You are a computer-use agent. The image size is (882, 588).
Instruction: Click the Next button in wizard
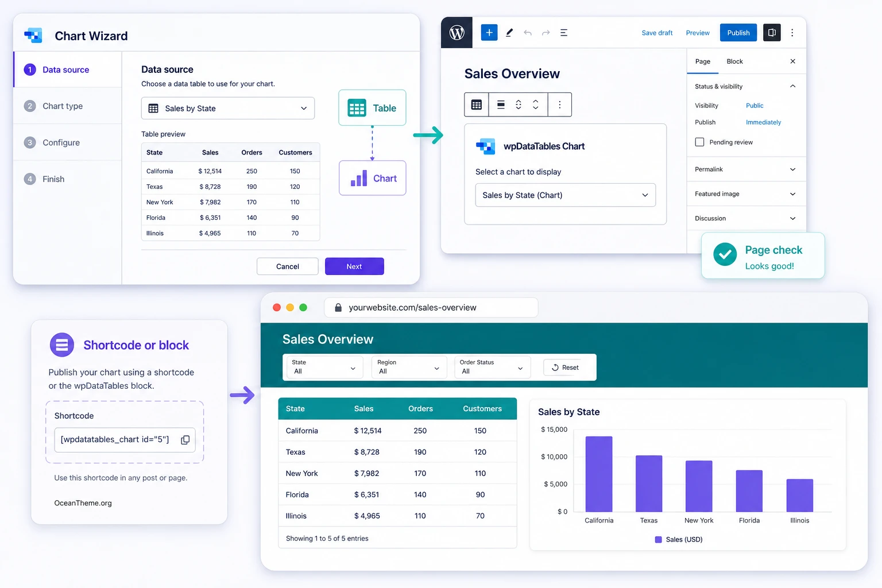coord(354,266)
